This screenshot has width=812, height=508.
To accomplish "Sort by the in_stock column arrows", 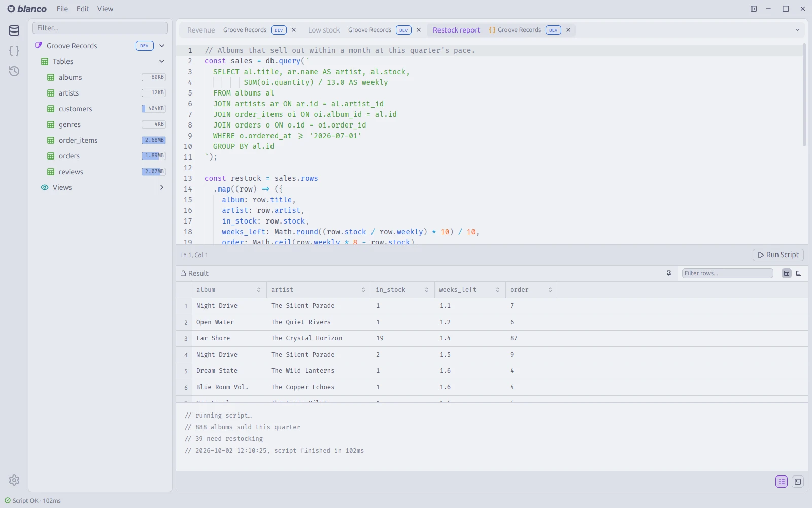I will (x=427, y=290).
